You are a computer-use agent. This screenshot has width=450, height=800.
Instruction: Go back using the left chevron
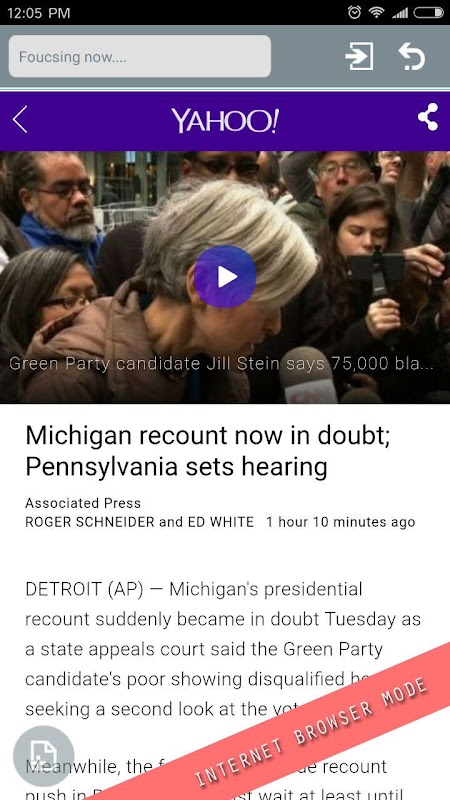click(x=20, y=120)
